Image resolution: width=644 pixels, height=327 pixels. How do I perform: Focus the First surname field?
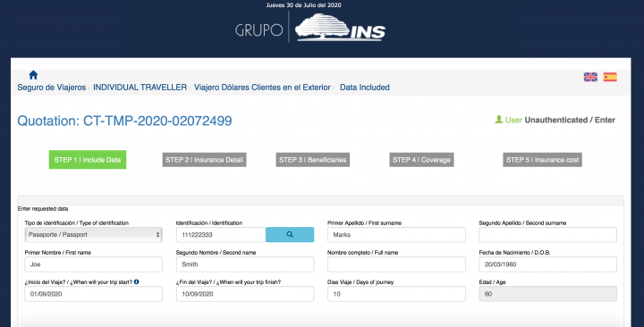click(x=396, y=235)
